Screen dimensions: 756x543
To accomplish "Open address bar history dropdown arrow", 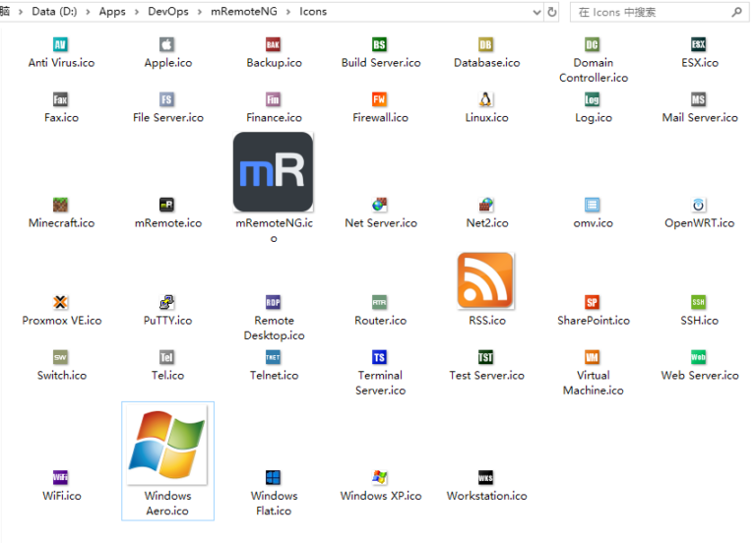I will [535, 13].
